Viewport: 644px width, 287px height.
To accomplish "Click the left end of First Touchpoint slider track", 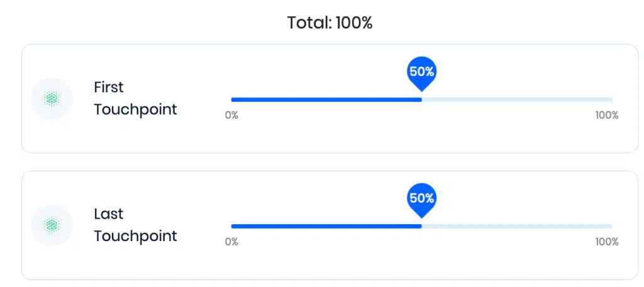I will pyautogui.click(x=233, y=100).
